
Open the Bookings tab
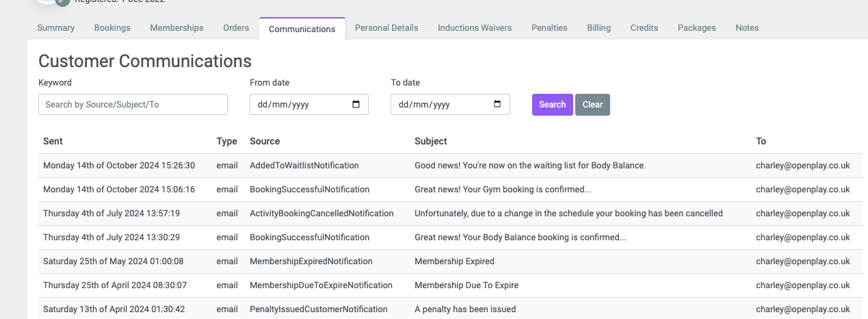[112, 28]
